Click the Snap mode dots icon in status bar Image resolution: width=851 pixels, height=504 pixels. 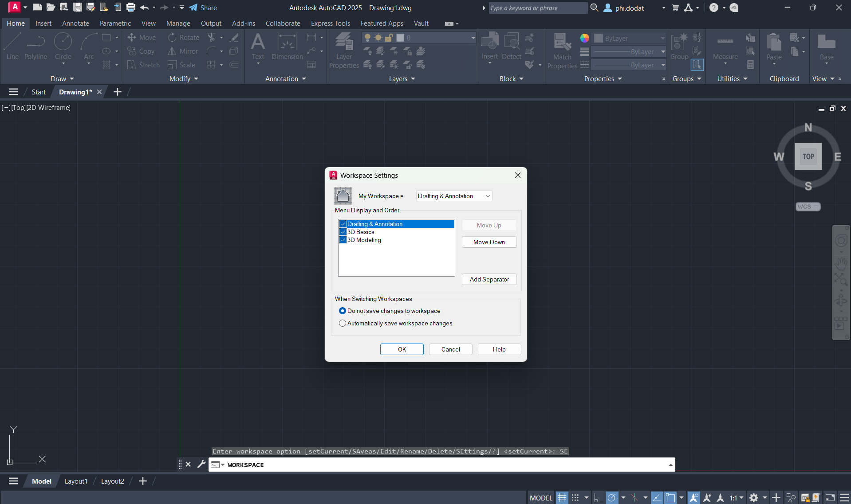pos(575,498)
